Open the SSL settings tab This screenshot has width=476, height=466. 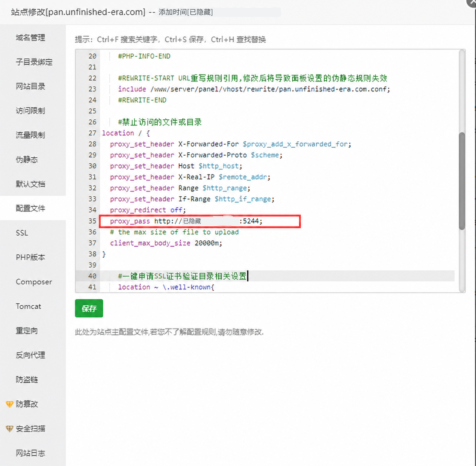(x=33, y=233)
